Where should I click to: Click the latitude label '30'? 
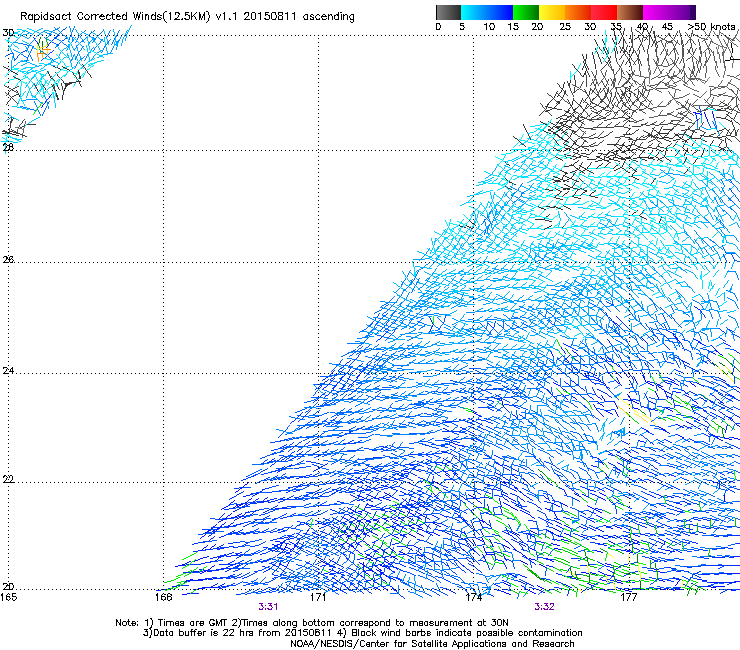[x=8, y=33]
